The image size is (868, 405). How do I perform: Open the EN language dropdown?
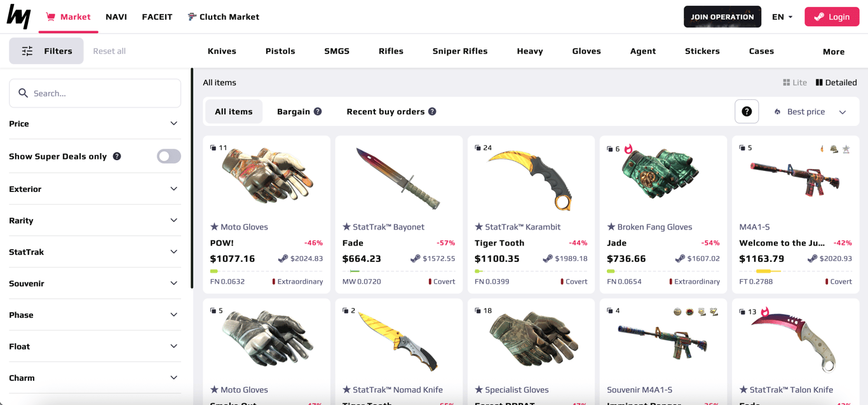(x=782, y=17)
